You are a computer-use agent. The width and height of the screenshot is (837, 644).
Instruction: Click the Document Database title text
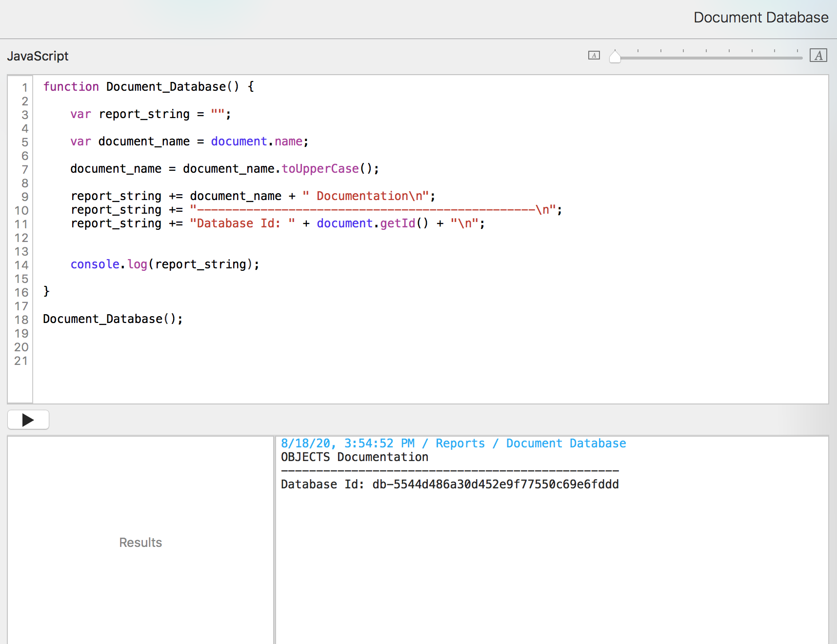coord(760,18)
